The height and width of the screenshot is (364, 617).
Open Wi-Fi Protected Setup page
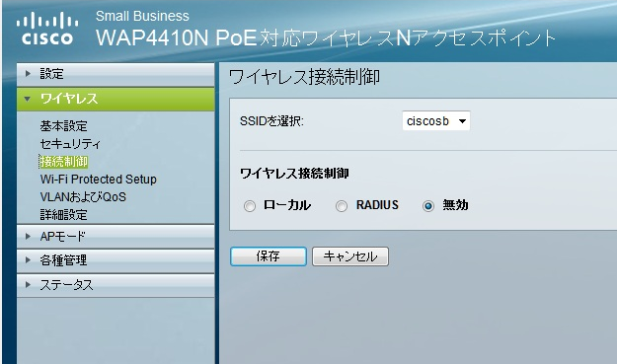coord(99,180)
